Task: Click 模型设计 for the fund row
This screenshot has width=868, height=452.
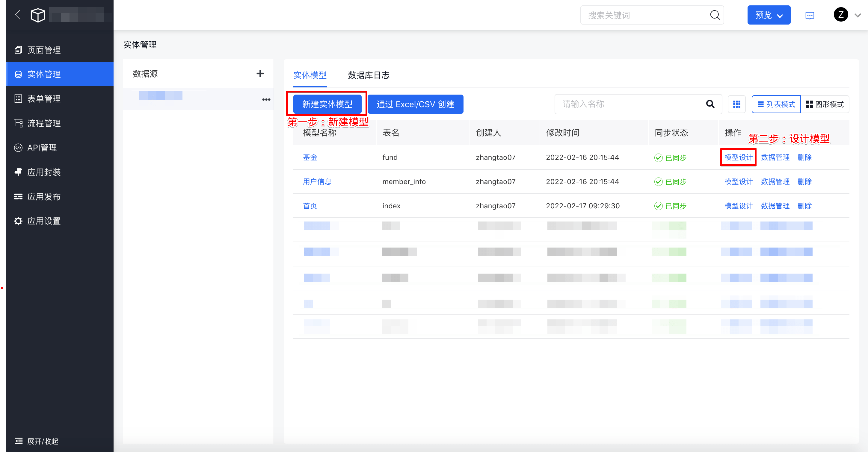Action: (x=738, y=157)
